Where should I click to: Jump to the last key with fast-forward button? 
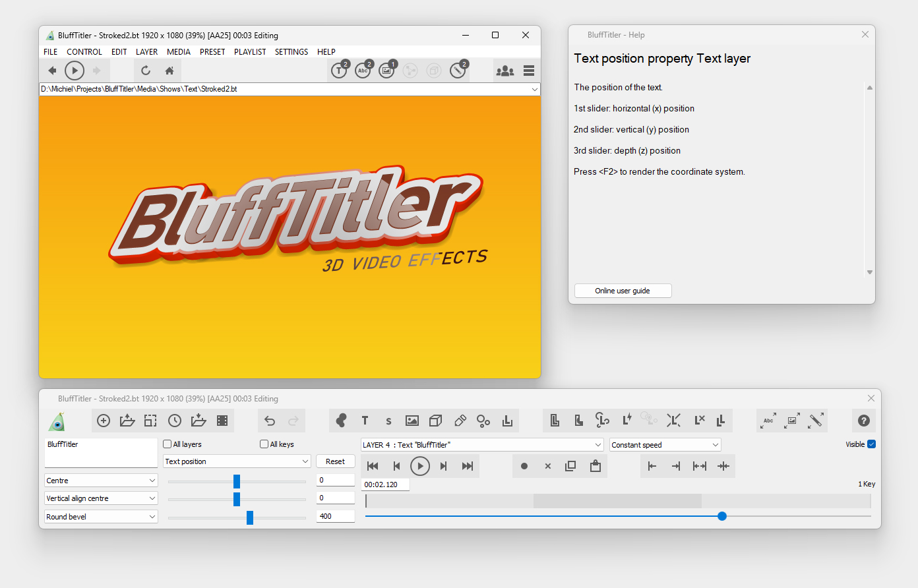tap(468, 466)
